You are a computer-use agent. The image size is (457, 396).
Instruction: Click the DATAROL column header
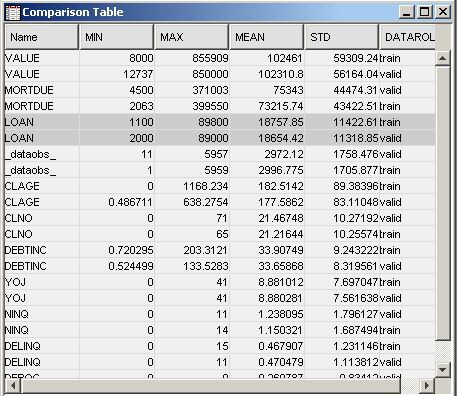point(407,37)
